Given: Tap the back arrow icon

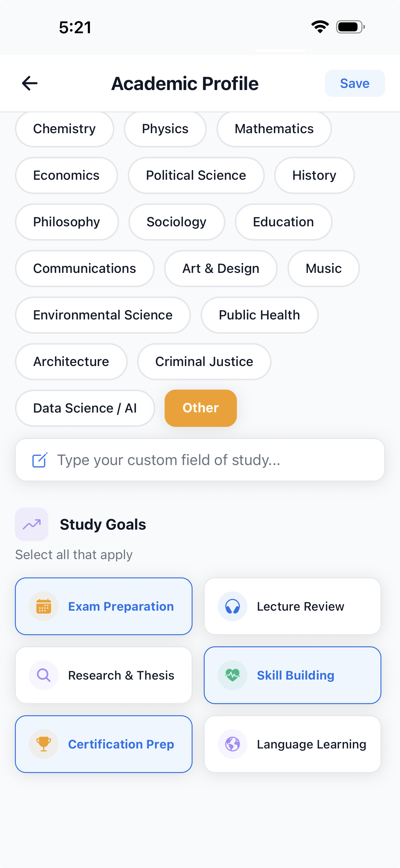Looking at the screenshot, I should pyautogui.click(x=30, y=83).
